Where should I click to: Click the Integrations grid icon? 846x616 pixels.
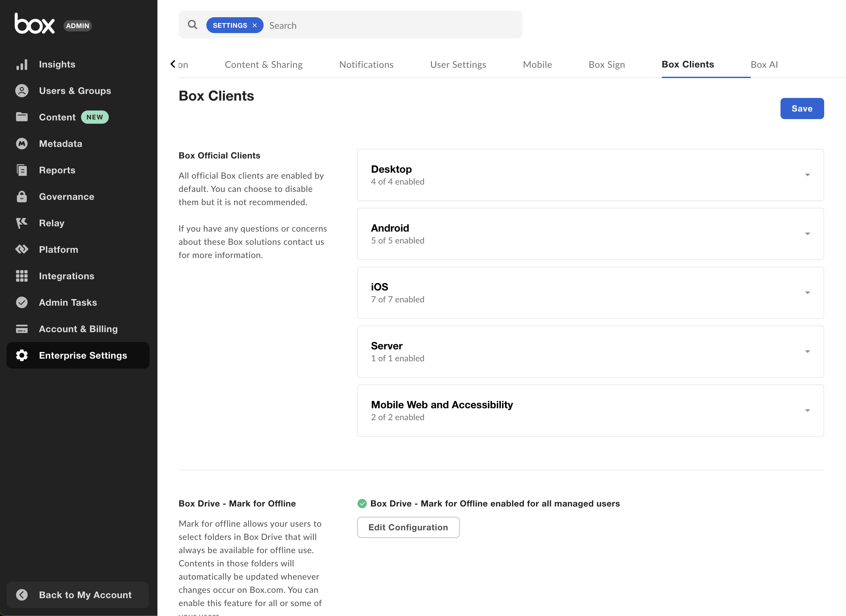pyautogui.click(x=21, y=276)
